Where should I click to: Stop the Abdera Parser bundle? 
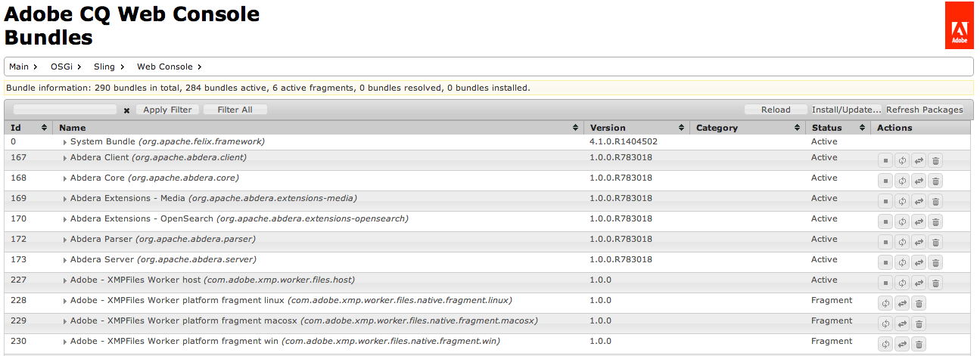tap(885, 242)
